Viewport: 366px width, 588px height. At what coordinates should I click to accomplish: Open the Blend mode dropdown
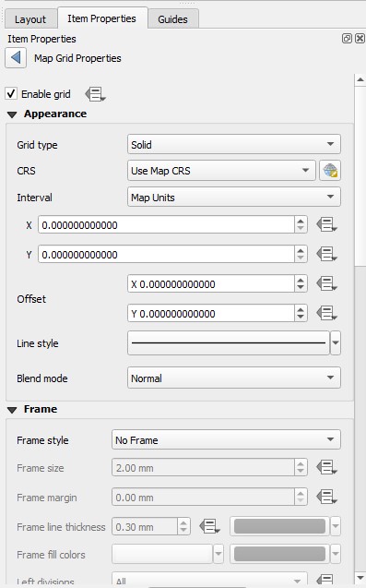pyautogui.click(x=234, y=378)
